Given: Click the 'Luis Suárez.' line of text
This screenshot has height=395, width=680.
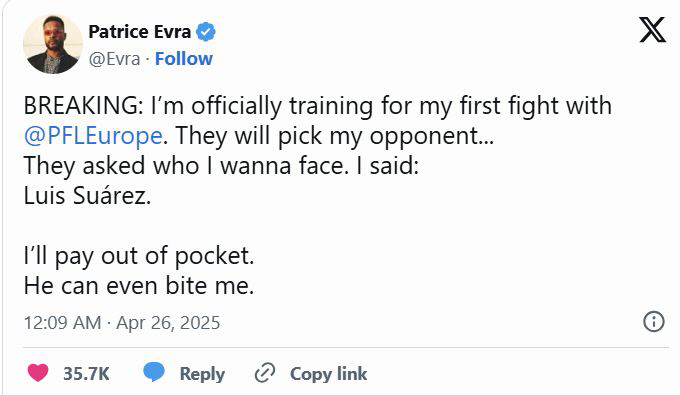Looking at the screenshot, I should [87, 196].
